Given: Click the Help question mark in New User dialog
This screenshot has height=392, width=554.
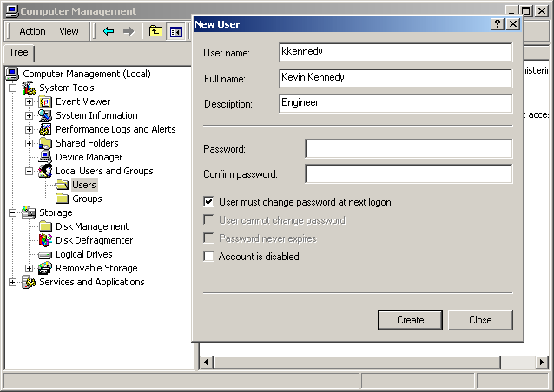Looking at the screenshot, I should [x=498, y=24].
